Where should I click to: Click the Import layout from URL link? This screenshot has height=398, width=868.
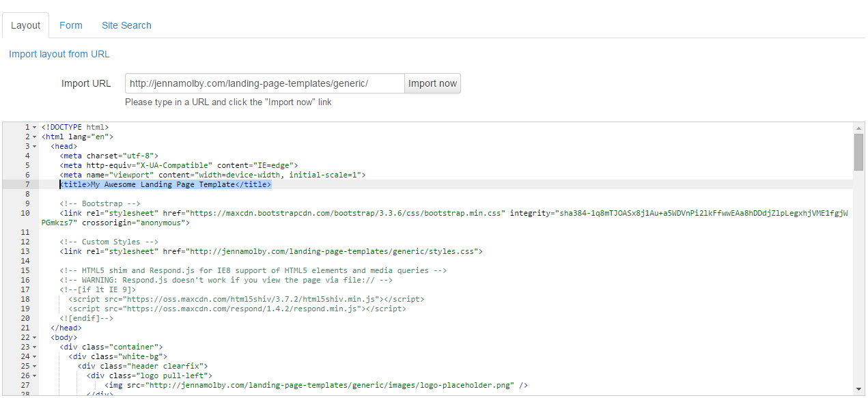[59, 54]
